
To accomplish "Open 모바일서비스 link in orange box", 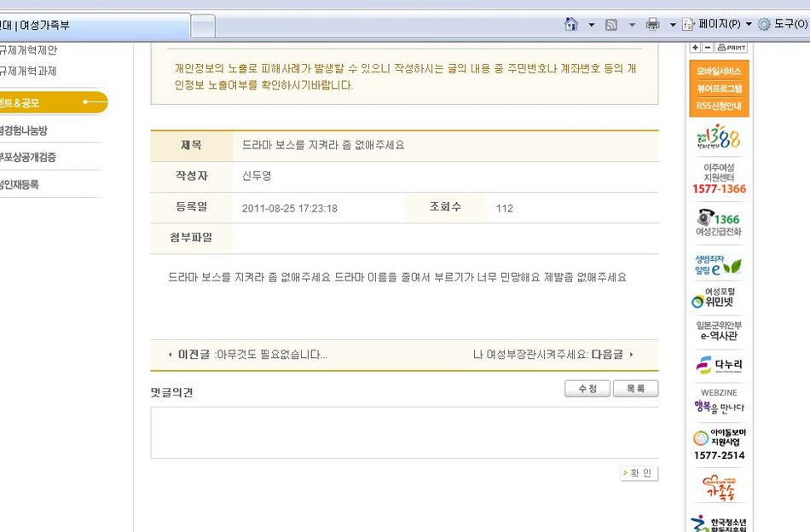I will pos(719,71).
